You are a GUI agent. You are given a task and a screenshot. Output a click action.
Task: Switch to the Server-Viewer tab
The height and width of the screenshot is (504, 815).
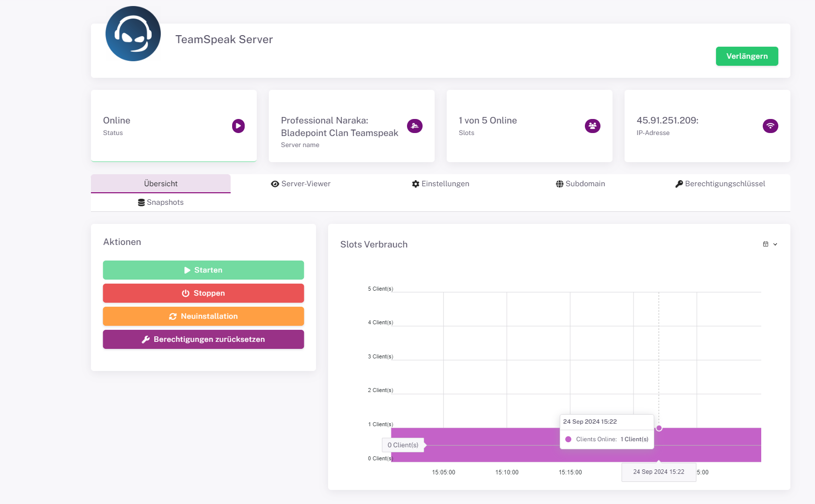pyautogui.click(x=300, y=184)
